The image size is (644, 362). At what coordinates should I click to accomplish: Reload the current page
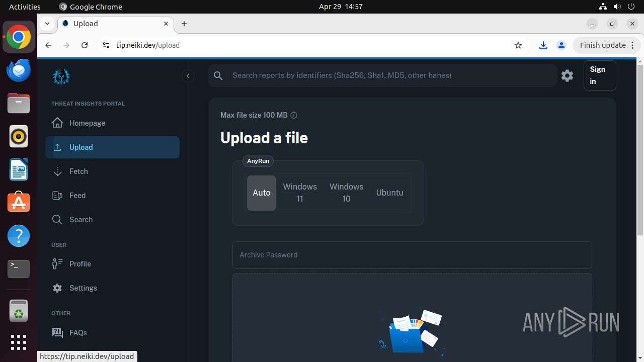[85, 45]
